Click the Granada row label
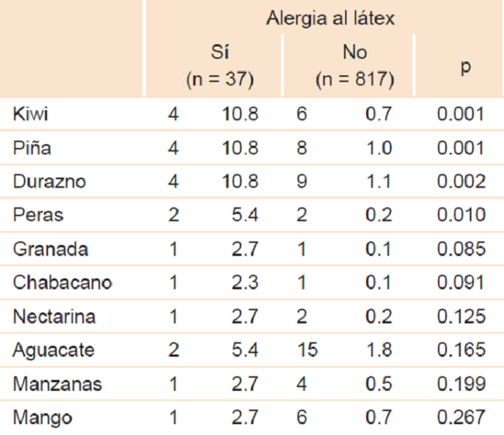The width and height of the screenshot is (504, 435). pyautogui.click(x=50, y=249)
